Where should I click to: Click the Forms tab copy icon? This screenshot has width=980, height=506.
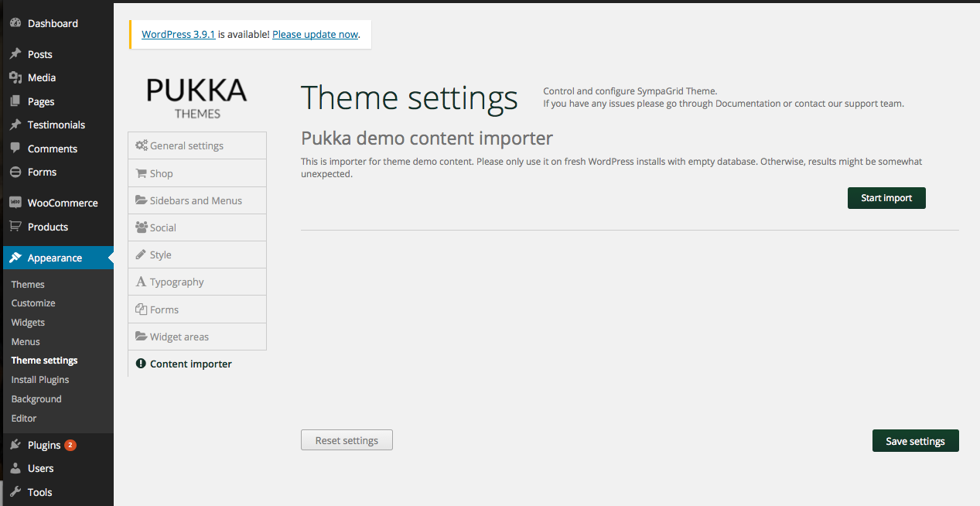(x=141, y=309)
